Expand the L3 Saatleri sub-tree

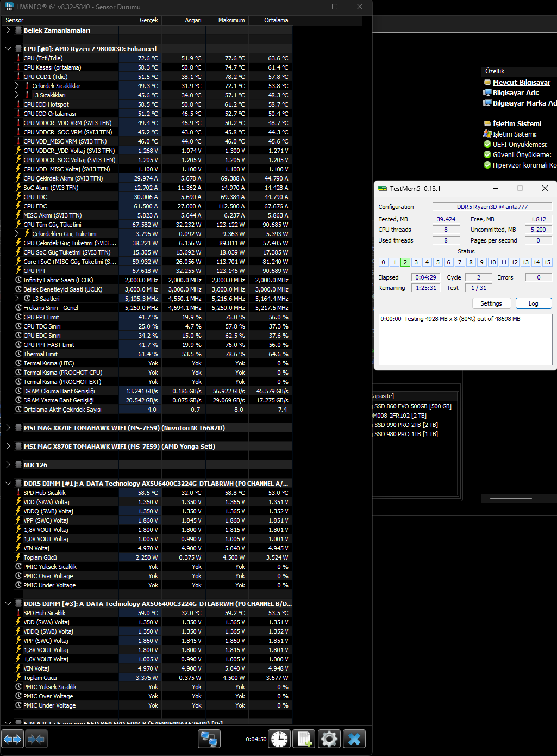click(x=17, y=299)
